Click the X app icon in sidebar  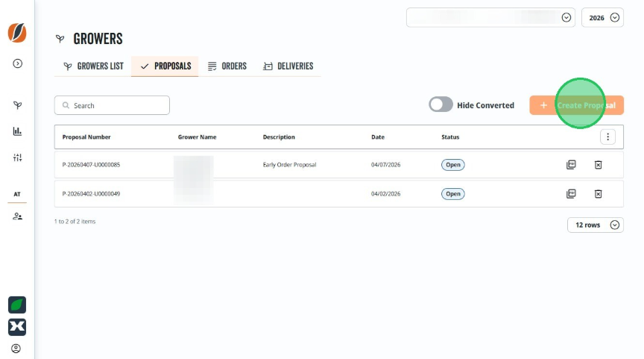click(x=17, y=328)
